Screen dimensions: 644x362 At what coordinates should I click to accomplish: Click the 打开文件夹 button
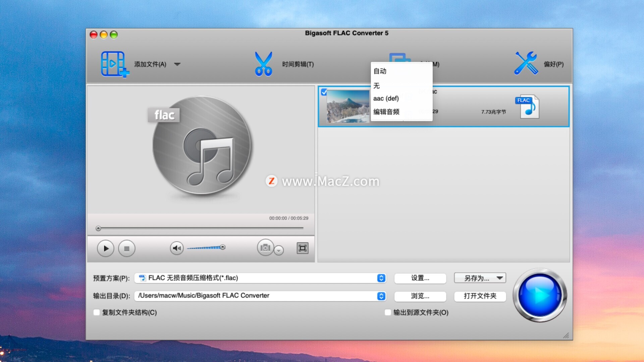480,296
